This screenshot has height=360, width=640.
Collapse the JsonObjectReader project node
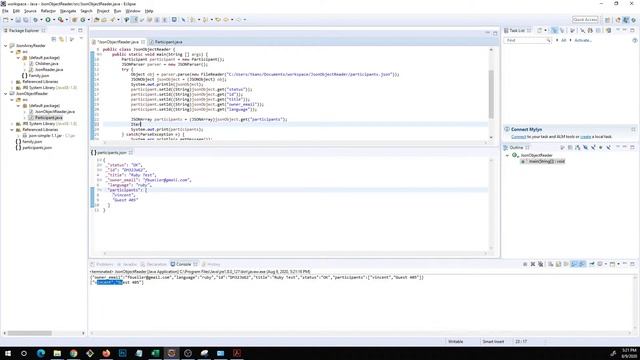pos(6,93)
